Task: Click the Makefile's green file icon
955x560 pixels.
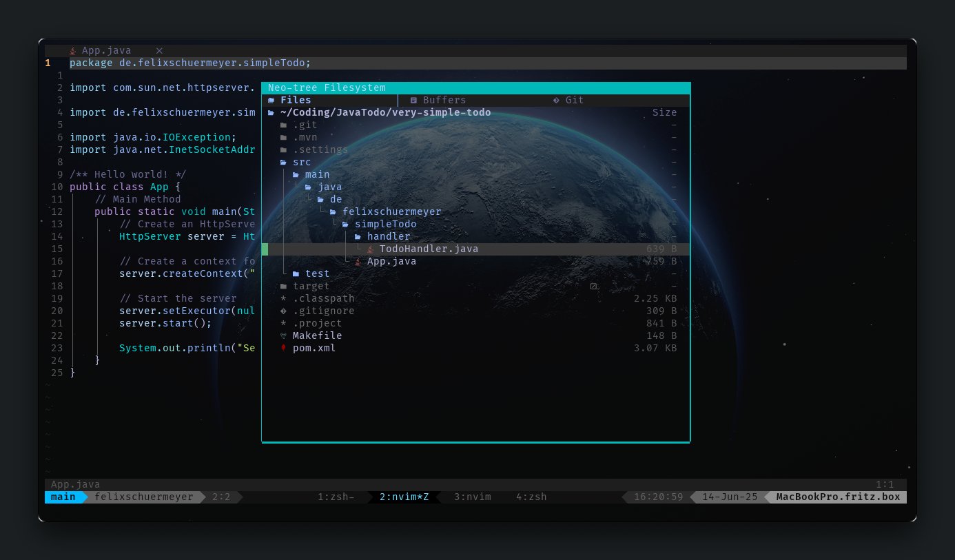Action: pos(283,335)
